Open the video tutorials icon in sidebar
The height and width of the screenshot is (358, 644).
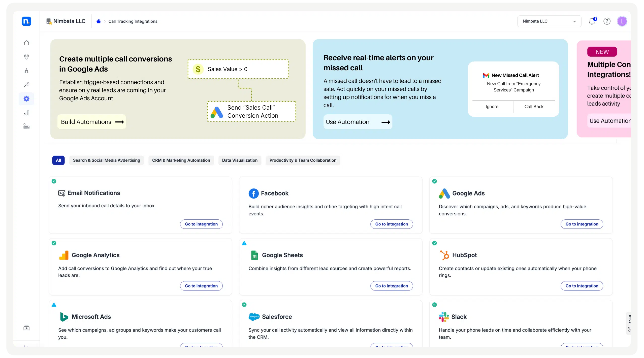click(x=26, y=328)
